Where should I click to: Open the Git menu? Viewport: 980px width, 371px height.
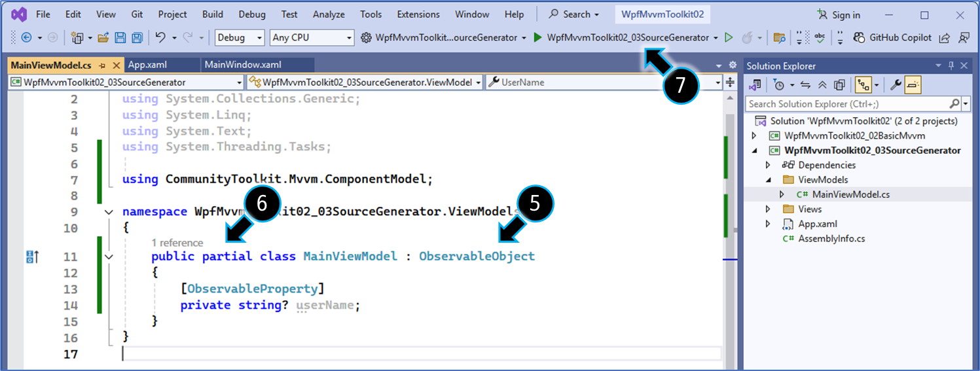tap(137, 14)
